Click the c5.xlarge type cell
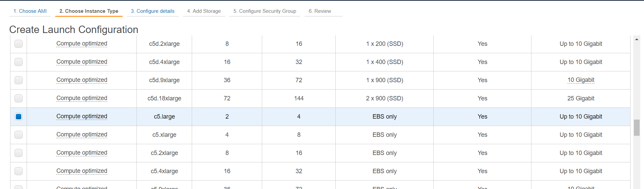Viewport: 644px width, 189px height. tap(164, 135)
